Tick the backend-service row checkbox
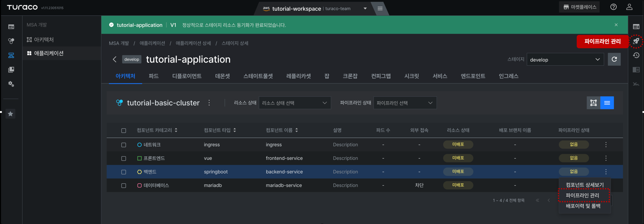 (x=123, y=172)
